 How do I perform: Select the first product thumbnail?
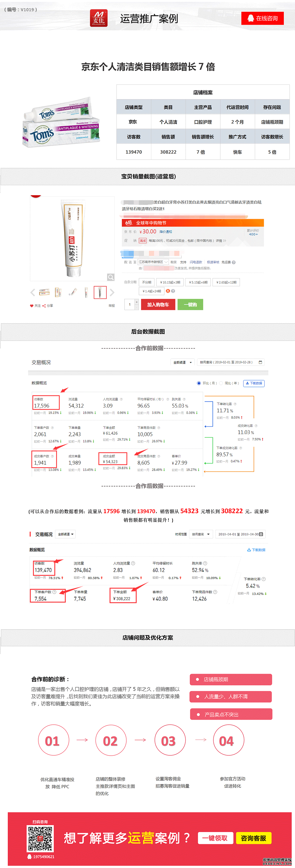pos(44,292)
